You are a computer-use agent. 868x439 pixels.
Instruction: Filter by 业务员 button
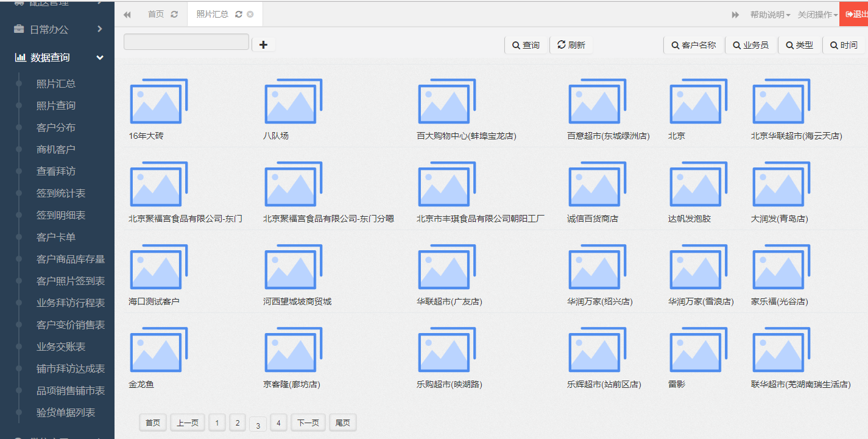[x=750, y=45]
